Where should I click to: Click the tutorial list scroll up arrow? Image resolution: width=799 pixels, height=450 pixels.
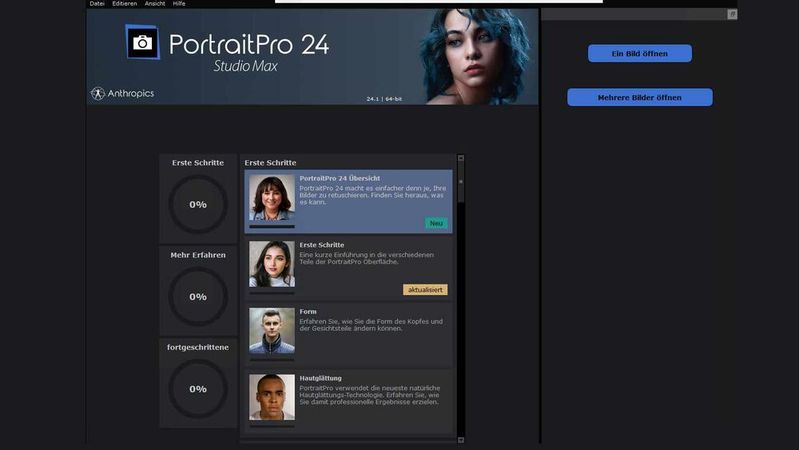[x=461, y=158]
